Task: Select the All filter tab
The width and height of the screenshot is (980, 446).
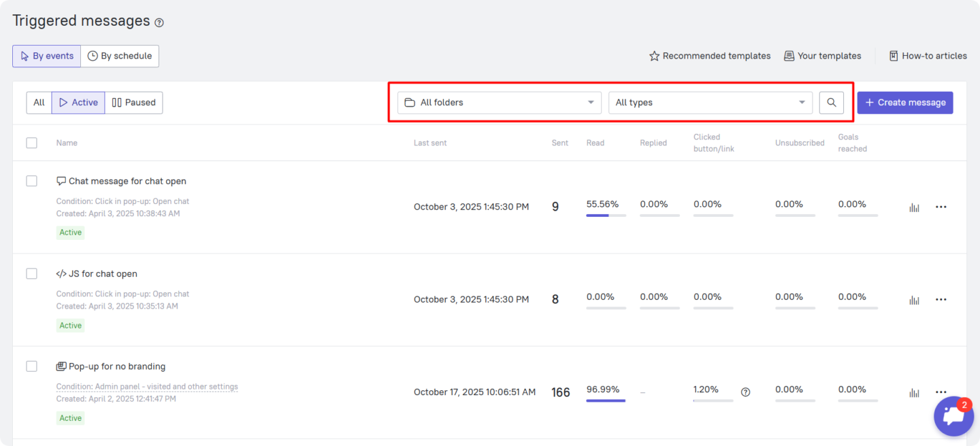Action: coord(39,103)
